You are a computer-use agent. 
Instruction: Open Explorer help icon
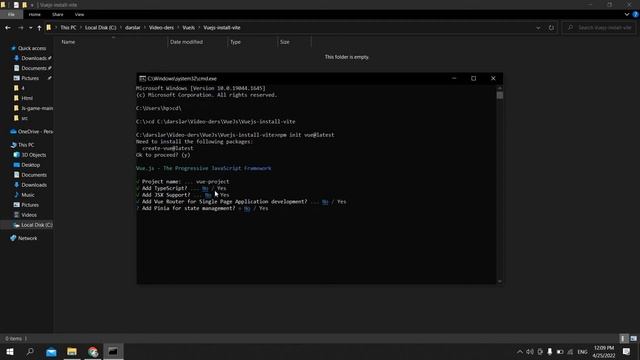point(635,14)
